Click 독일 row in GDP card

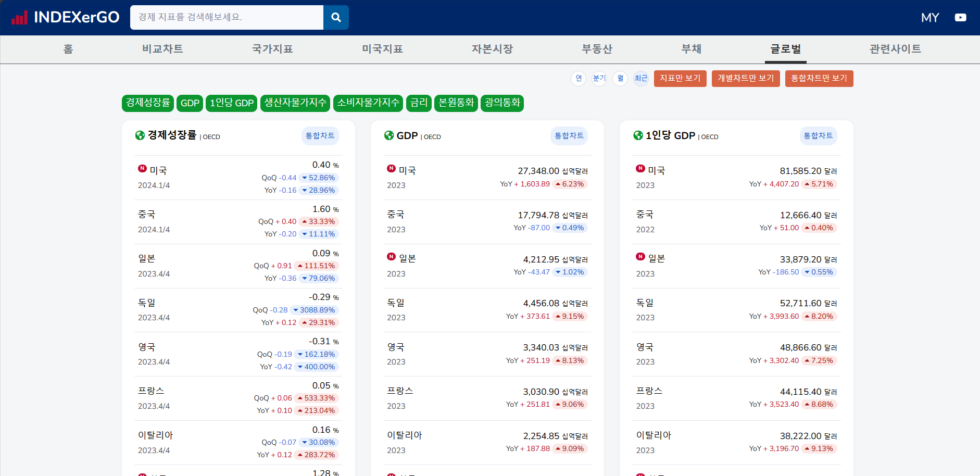487,310
